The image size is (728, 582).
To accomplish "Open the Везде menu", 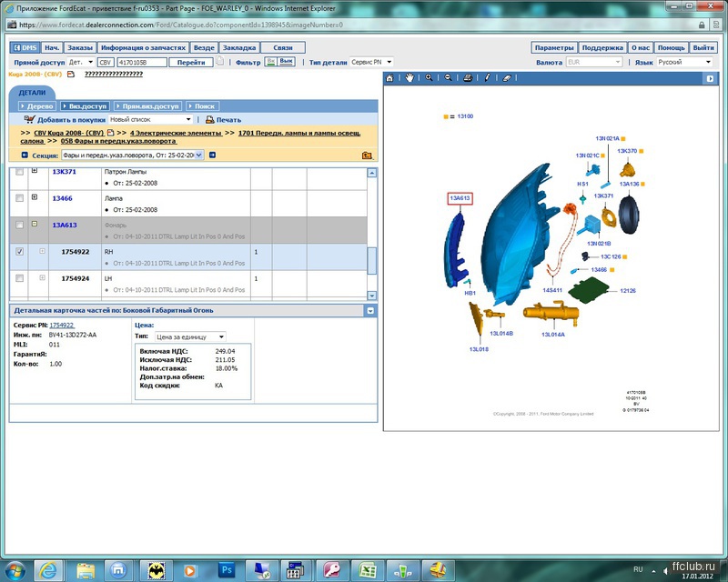I will point(204,47).
